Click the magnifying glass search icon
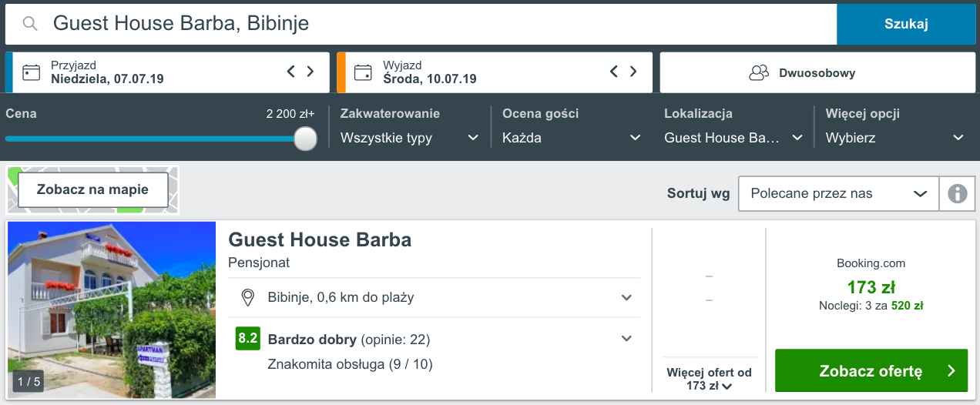The width and height of the screenshot is (980, 405). (30, 24)
